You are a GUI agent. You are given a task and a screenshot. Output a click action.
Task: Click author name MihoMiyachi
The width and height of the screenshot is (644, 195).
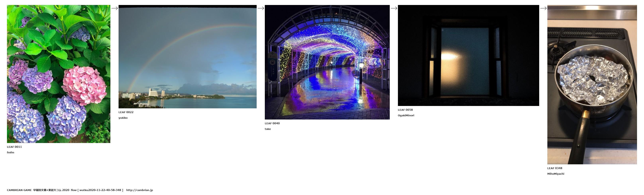[556, 174]
